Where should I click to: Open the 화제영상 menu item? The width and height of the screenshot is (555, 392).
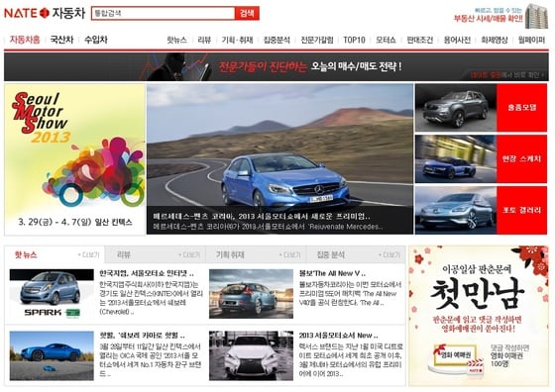point(495,40)
